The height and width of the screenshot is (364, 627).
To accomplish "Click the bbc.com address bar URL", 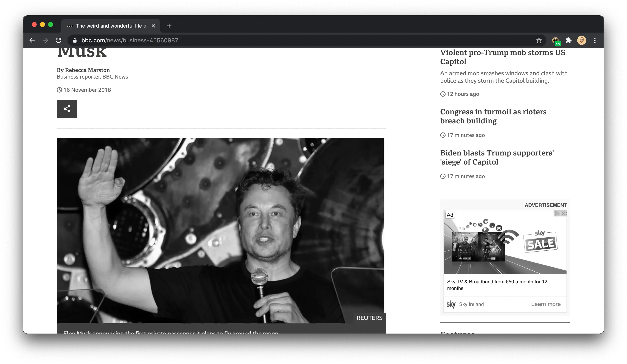I will coord(130,40).
